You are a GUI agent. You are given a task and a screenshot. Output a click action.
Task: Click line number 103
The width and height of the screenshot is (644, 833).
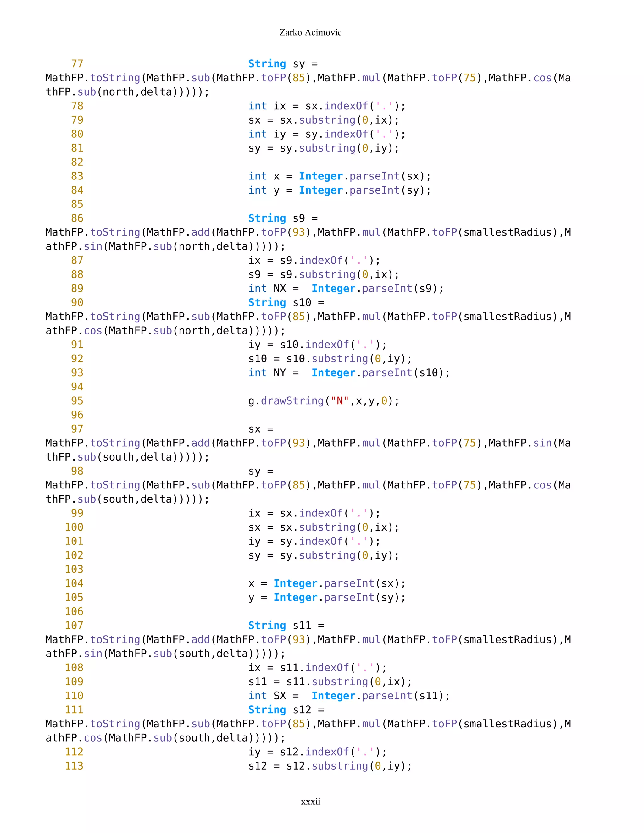pyautogui.click(x=74, y=570)
